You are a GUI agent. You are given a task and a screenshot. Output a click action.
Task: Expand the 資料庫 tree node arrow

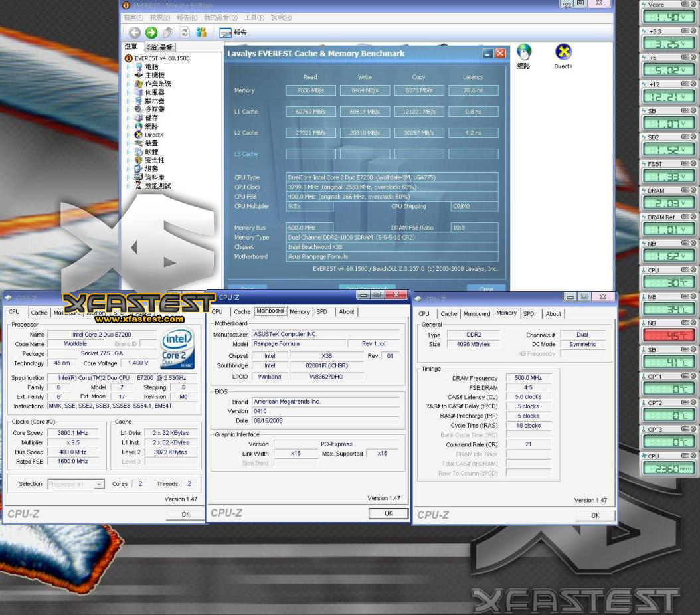click(129, 177)
